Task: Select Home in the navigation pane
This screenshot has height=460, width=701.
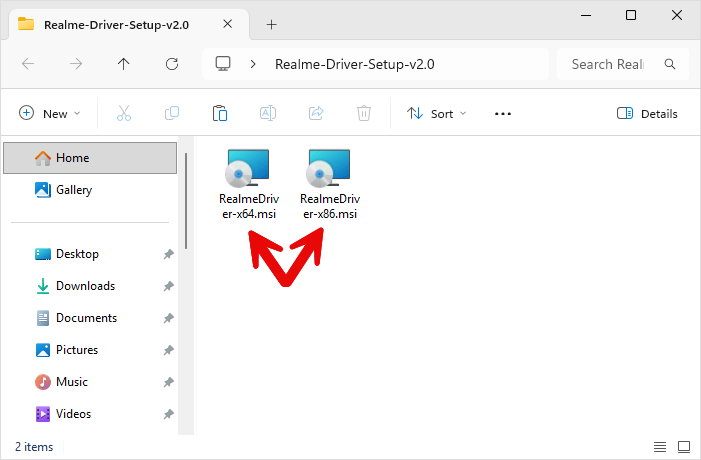Action: point(90,158)
